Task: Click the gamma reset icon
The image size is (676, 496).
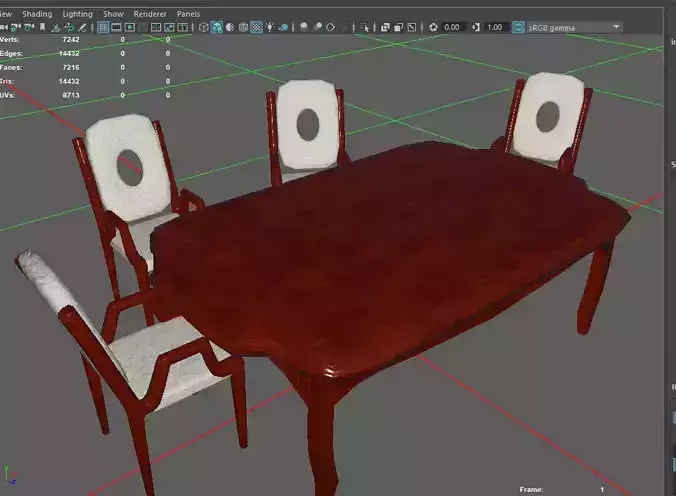Action: click(x=476, y=28)
